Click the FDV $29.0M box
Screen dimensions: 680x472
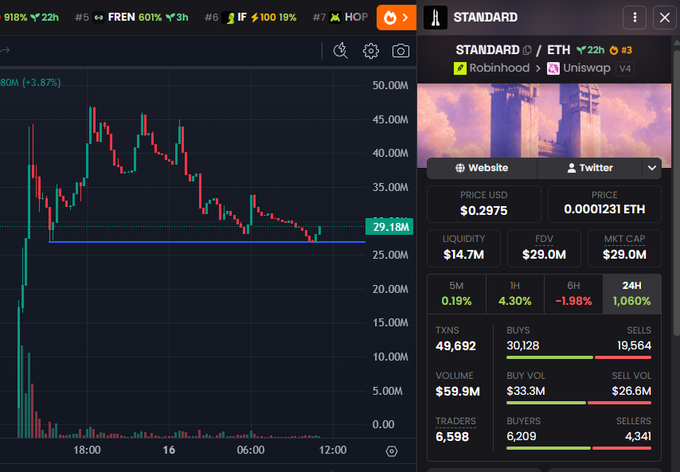point(544,248)
